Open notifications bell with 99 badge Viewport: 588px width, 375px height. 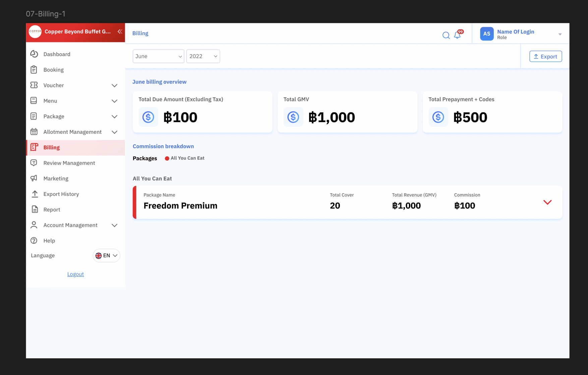click(457, 35)
